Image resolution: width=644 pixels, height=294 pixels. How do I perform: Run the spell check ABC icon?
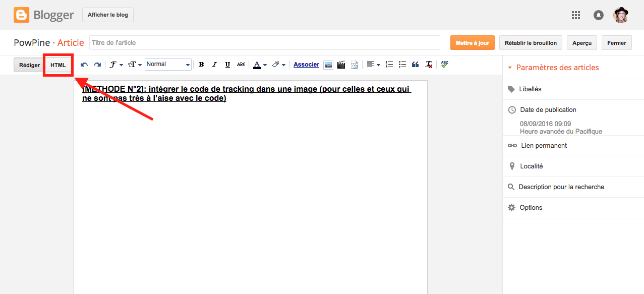coord(444,65)
